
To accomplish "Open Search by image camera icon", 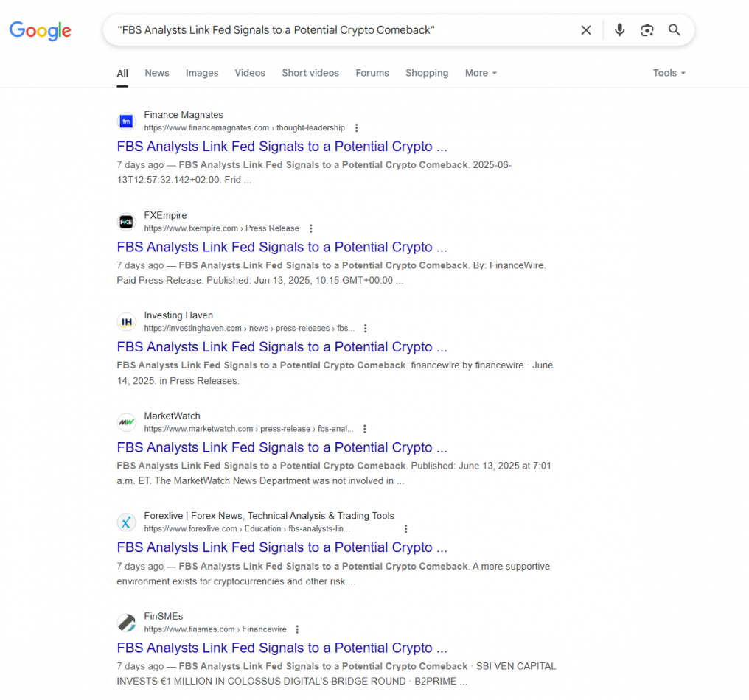I will [x=647, y=30].
